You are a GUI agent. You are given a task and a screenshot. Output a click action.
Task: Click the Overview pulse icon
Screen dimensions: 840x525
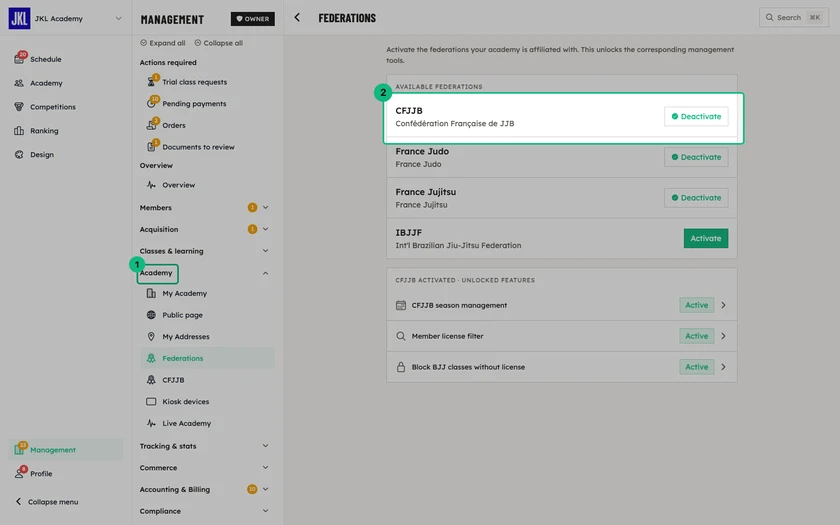[x=151, y=185]
